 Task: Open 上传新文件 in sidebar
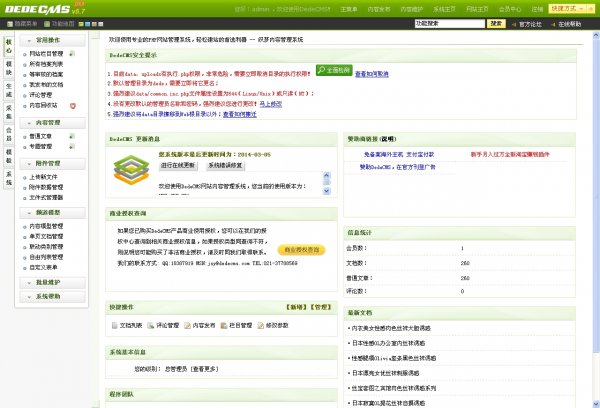(x=43, y=177)
